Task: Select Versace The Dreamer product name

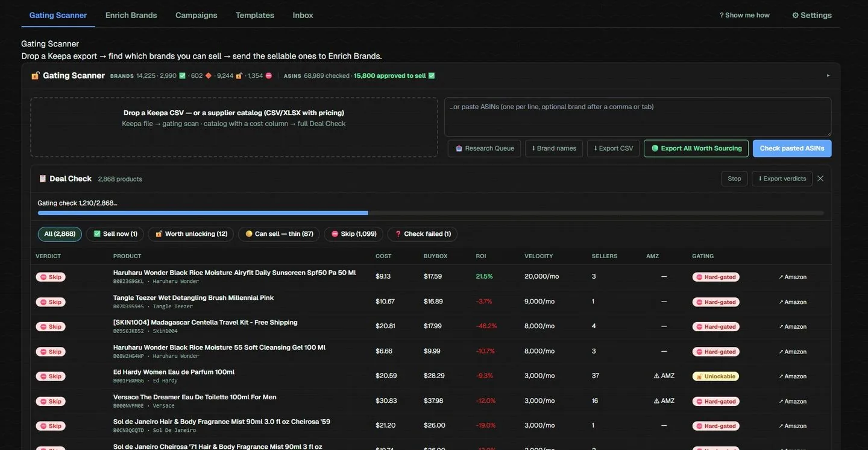Action: click(195, 397)
